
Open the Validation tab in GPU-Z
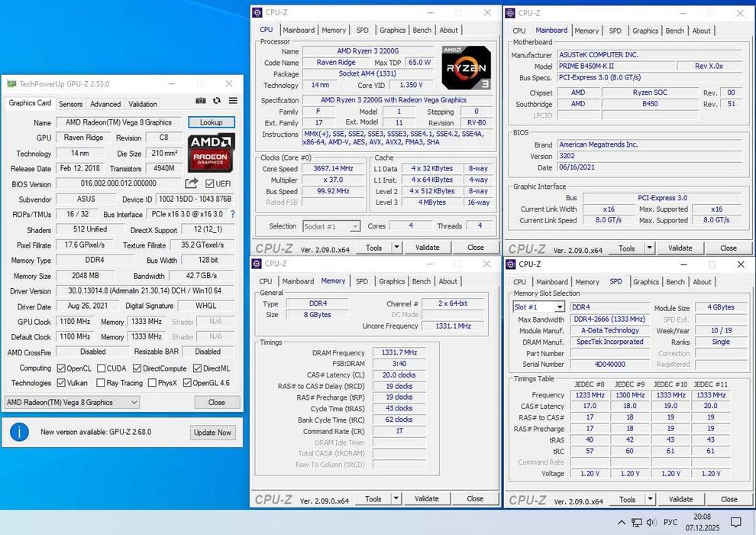coord(143,104)
